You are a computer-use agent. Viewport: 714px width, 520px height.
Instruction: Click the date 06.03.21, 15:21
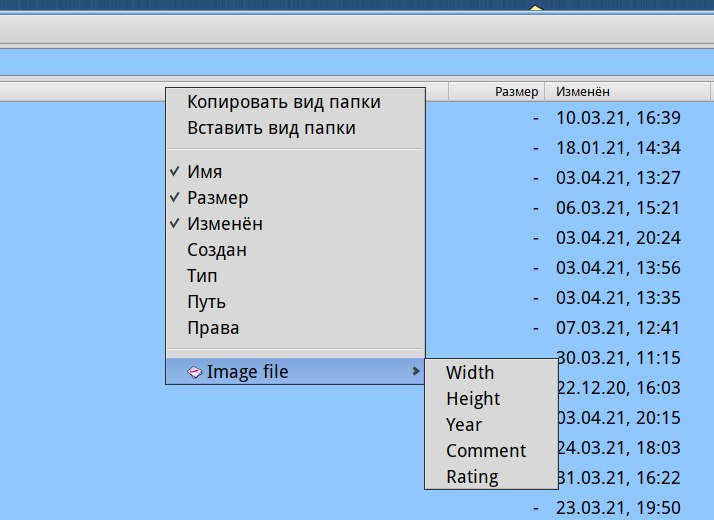(618, 208)
